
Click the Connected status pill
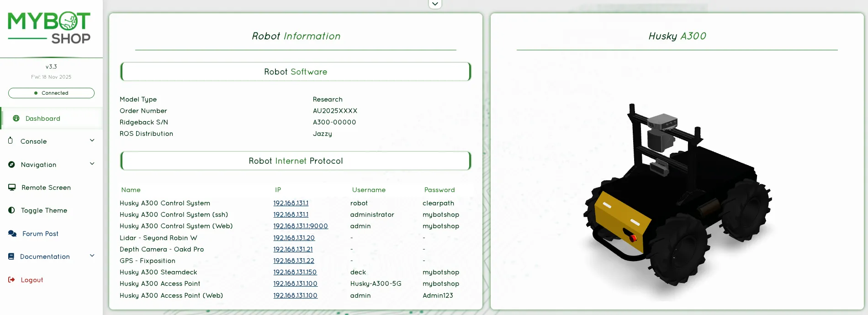(x=51, y=93)
